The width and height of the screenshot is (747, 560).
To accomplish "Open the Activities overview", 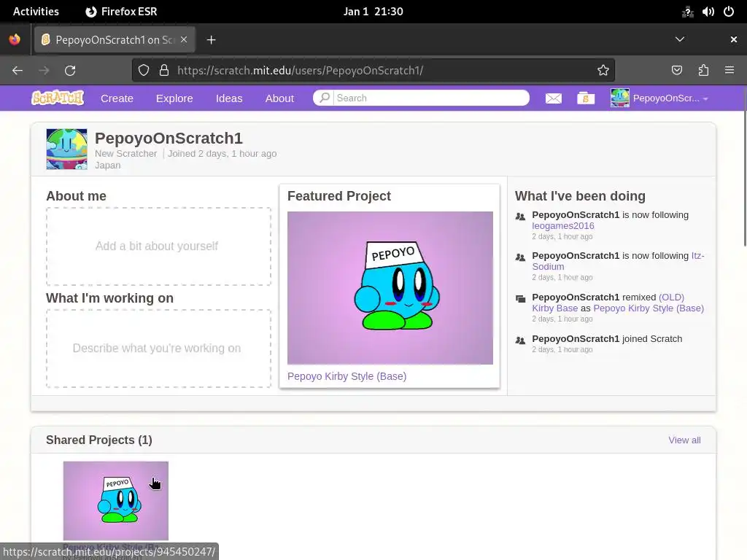I will click(36, 12).
